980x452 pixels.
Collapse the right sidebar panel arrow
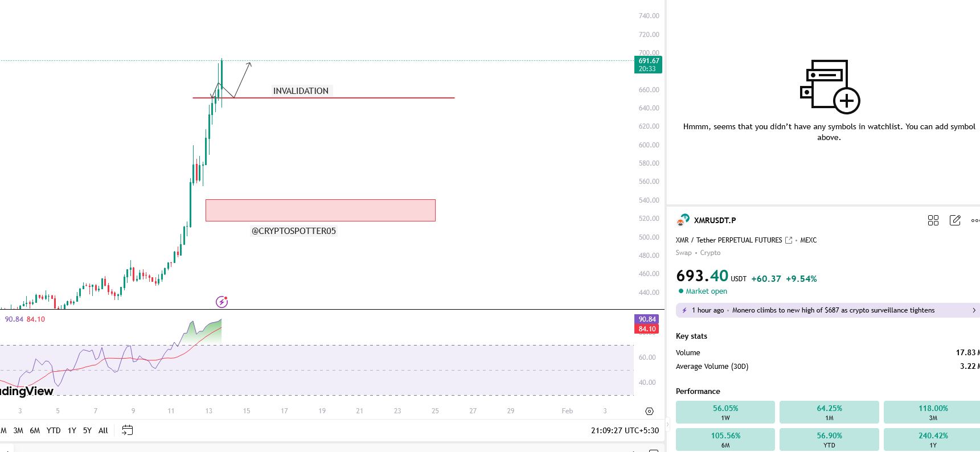coord(668,424)
